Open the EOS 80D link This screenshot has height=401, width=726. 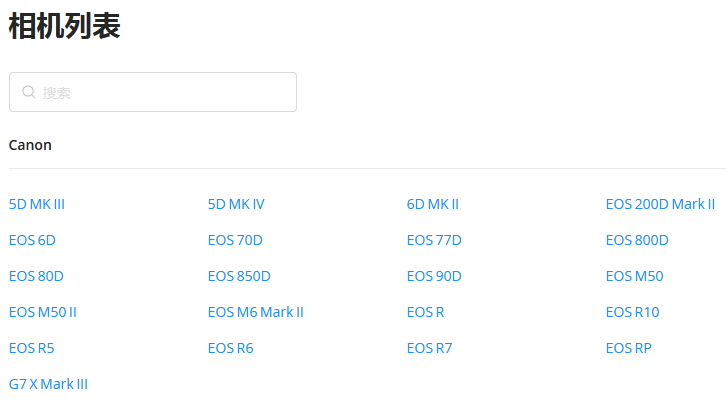coord(36,276)
